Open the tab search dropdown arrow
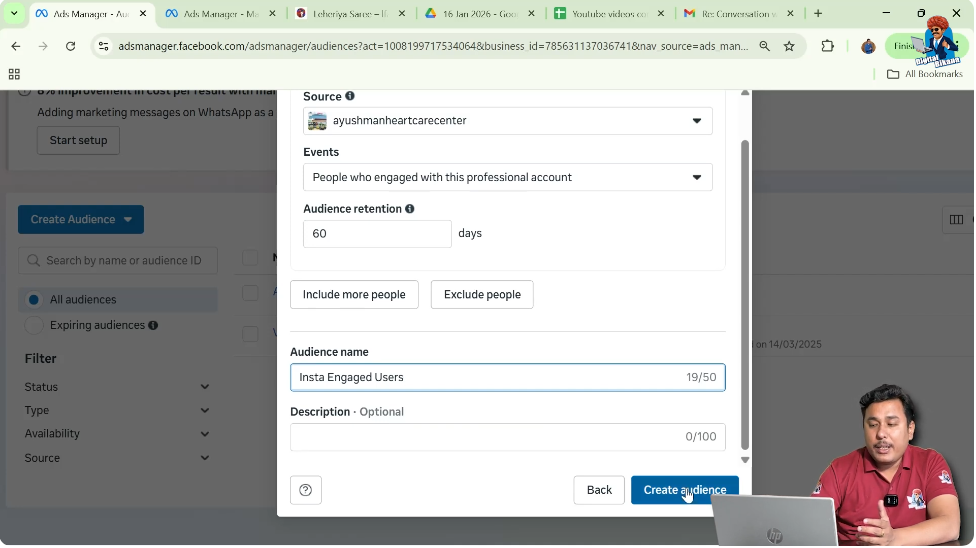 [14, 13]
